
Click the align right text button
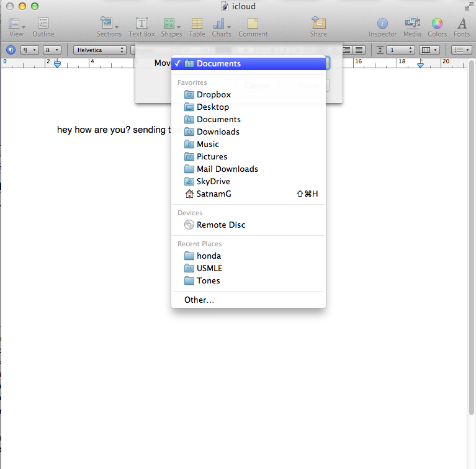pyautogui.click(x=348, y=50)
